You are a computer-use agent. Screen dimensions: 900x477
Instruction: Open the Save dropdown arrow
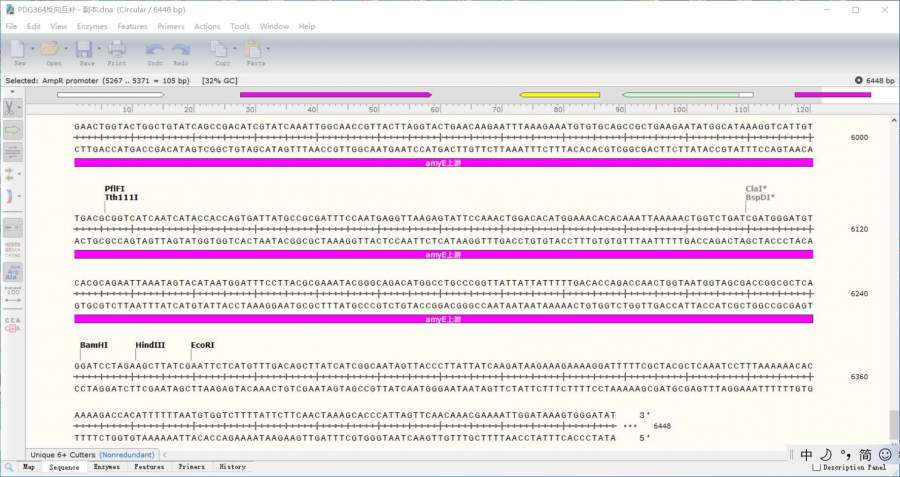[x=99, y=48]
